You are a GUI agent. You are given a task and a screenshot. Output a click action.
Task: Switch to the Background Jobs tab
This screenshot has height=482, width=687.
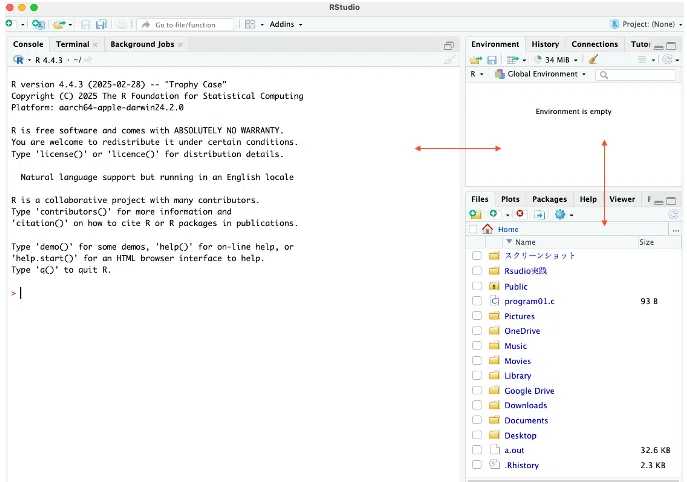point(142,44)
